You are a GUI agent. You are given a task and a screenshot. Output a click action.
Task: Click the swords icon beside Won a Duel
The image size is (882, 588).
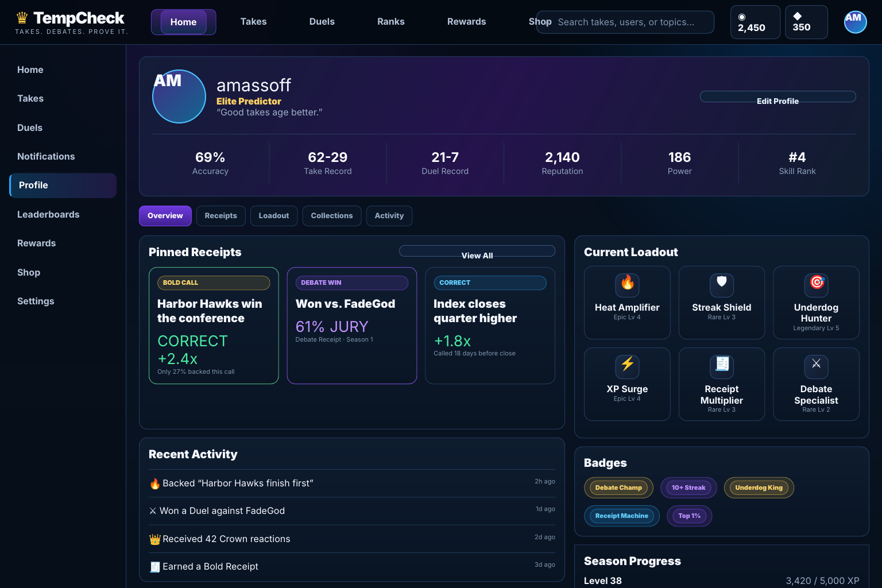(x=153, y=511)
